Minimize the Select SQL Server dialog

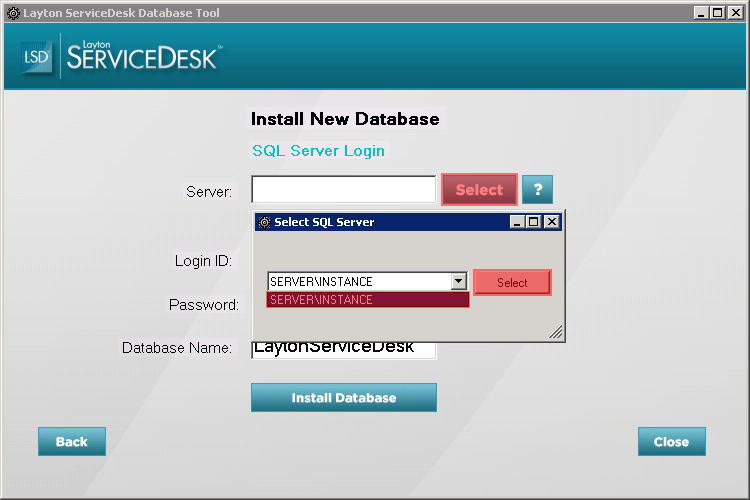pos(517,222)
